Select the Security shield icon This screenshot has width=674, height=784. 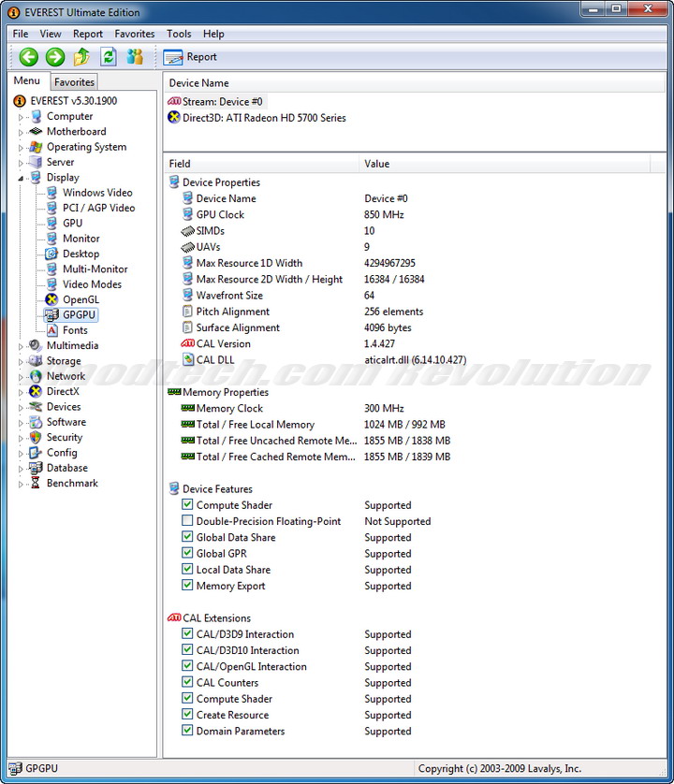(x=36, y=438)
